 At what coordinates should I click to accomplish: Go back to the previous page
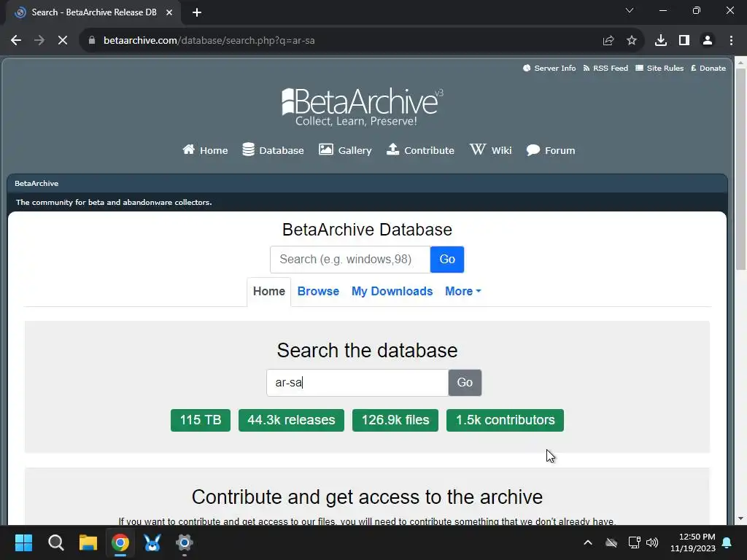(x=16, y=41)
